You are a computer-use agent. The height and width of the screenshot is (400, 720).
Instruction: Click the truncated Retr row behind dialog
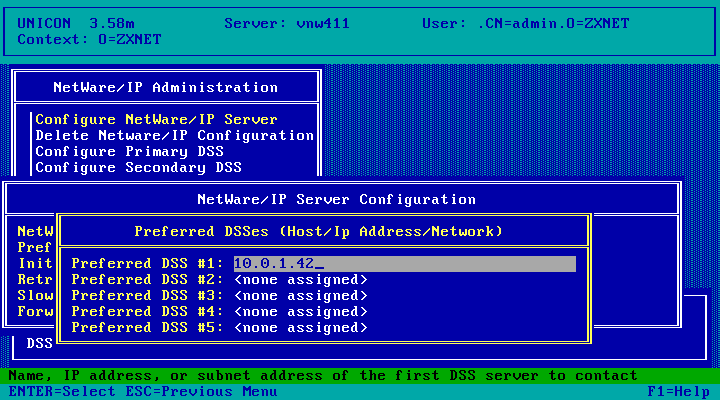35,280
